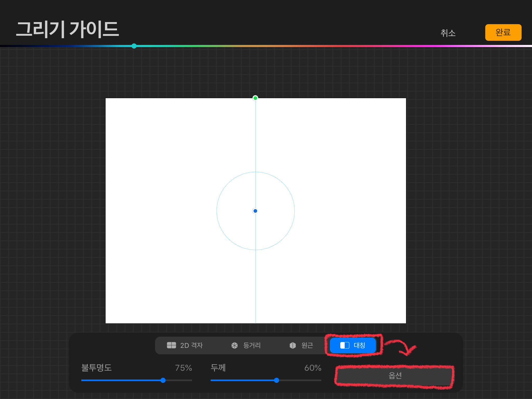The width and height of the screenshot is (532, 399).
Task: Click the 두께 slider handle
Action: pos(277,380)
